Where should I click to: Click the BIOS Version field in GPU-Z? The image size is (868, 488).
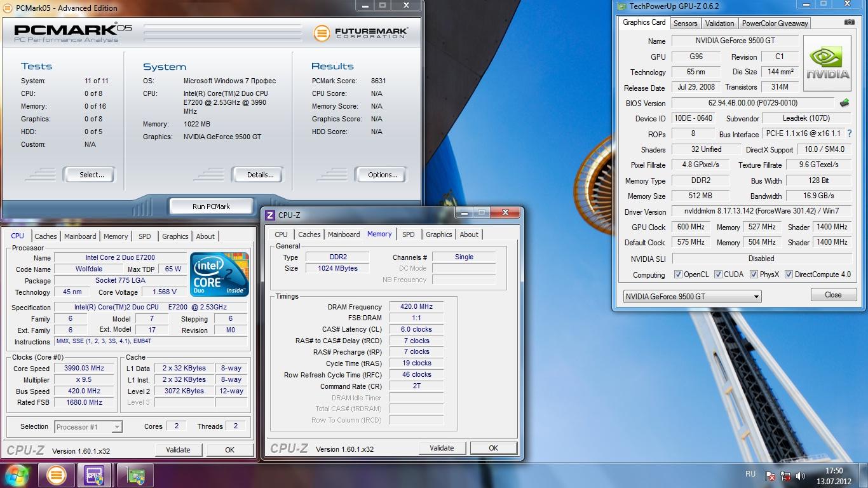(753, 103)
